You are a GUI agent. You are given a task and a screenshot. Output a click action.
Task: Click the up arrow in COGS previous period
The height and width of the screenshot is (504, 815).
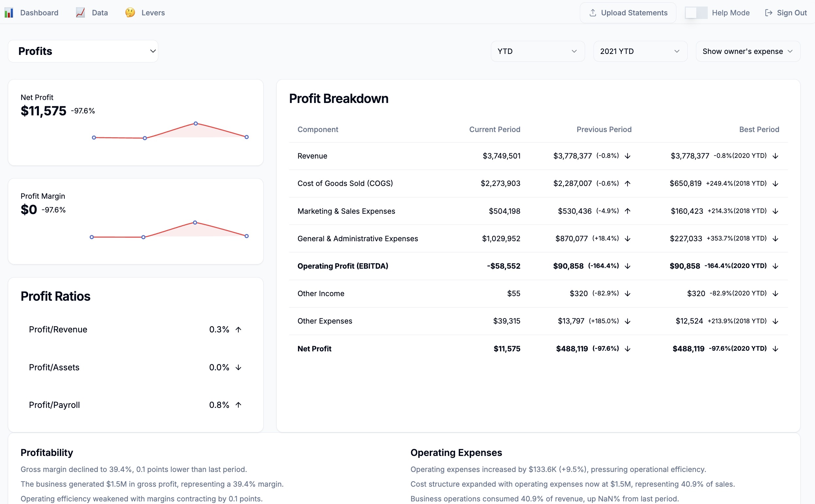coord(627,183)
